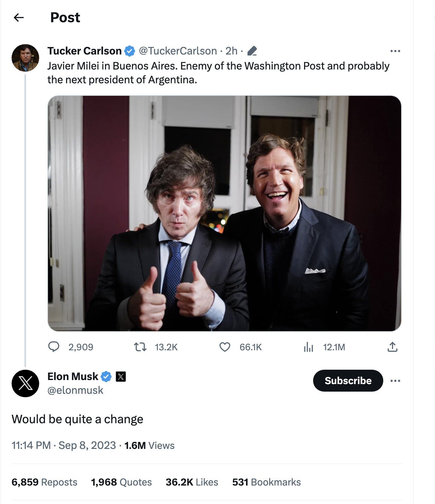Click Tucker Carlson's blue verified badge
This screenshot has height=504, width=435.
point(130,51)
